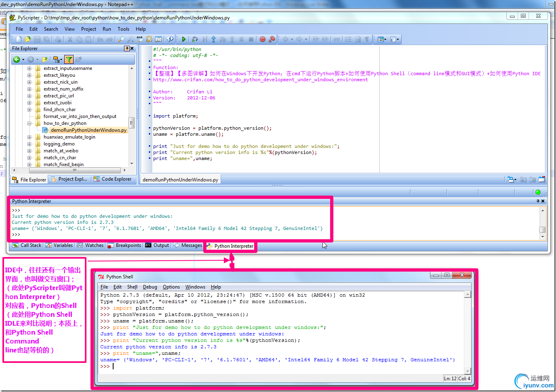The width and height of the screenshot is (556, 392).
Task: Toggle the Python Interpreter panel pin
Action: (538, 201)
